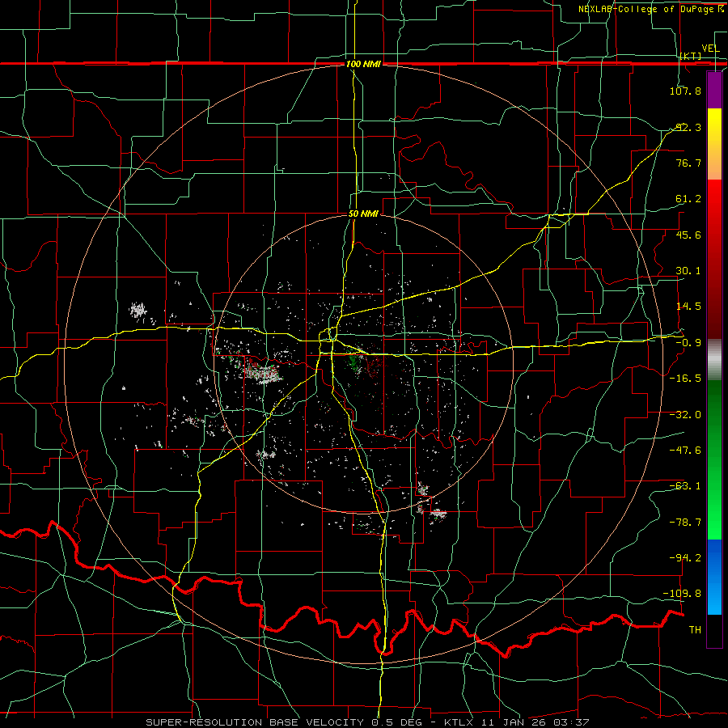The image size is (728, 728).
Task: Select the 50 NMI range ring label
Action: [x=363, y=214]
